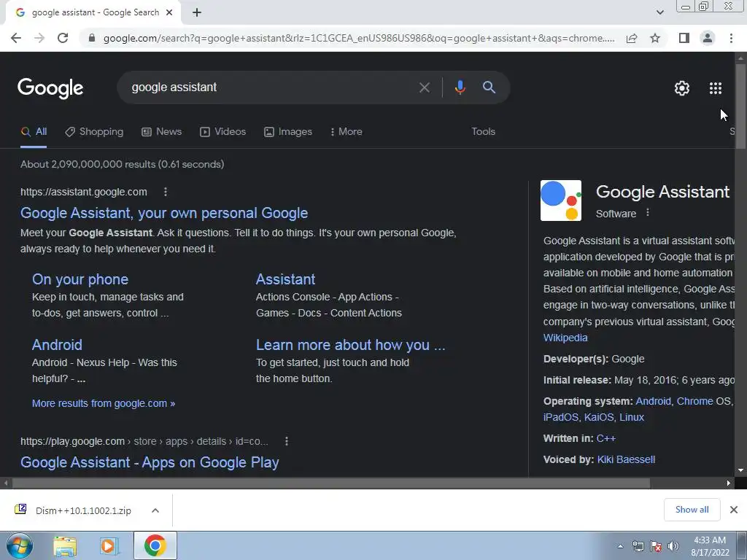
Task: Show all downloads
Action: pos(692,510)
